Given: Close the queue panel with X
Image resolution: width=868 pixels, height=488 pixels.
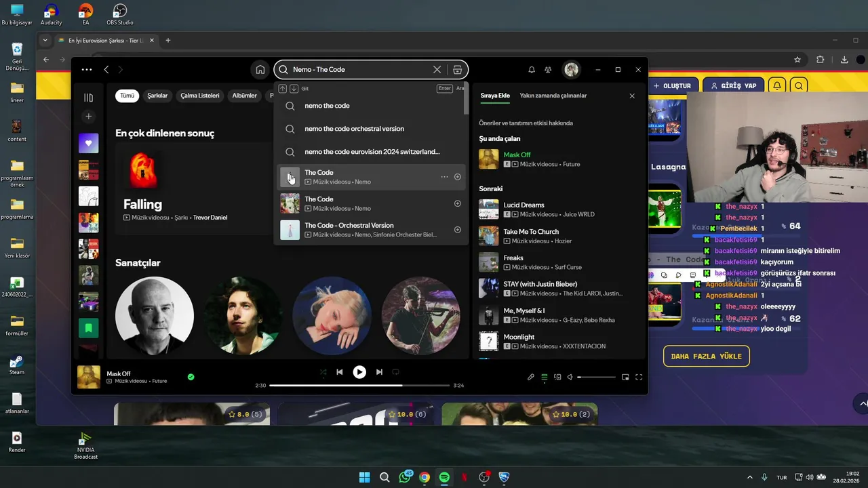Looking at the screenshot, I should (x=632, y=96).
